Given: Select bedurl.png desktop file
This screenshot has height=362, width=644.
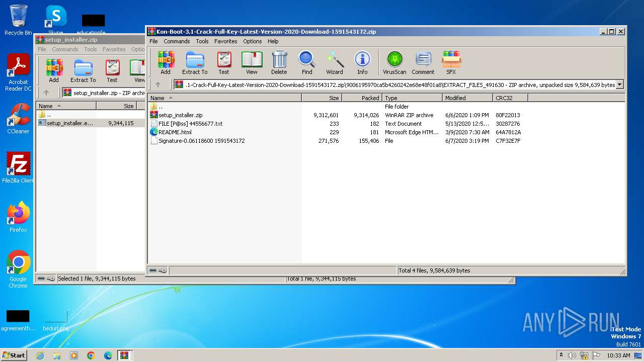Looking at the screenshot, I should [56, 320].
